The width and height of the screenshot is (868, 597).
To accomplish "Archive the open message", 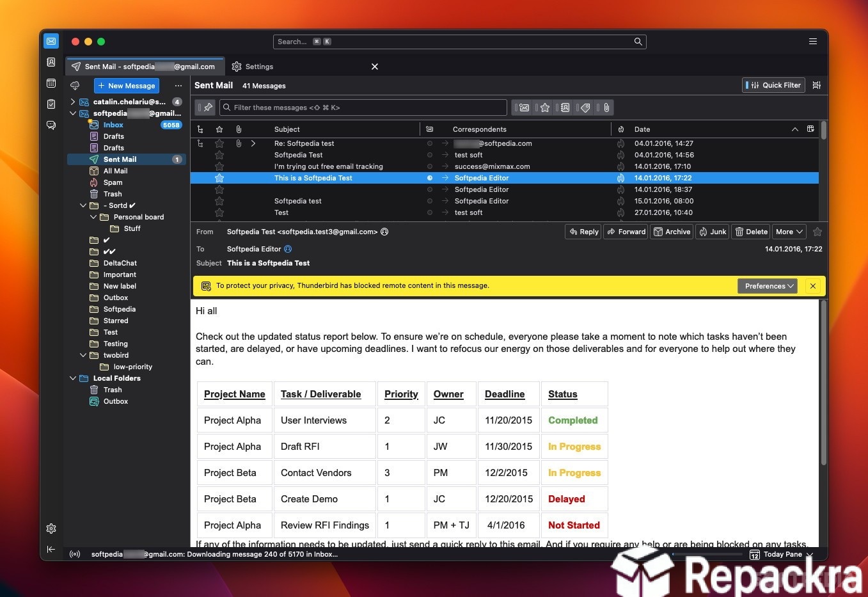I will tap(672, 232).
